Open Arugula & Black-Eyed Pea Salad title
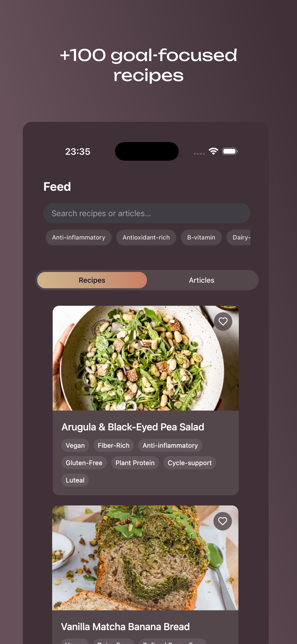297x644 pixels. pyautogui.click(x=133, y=427)
